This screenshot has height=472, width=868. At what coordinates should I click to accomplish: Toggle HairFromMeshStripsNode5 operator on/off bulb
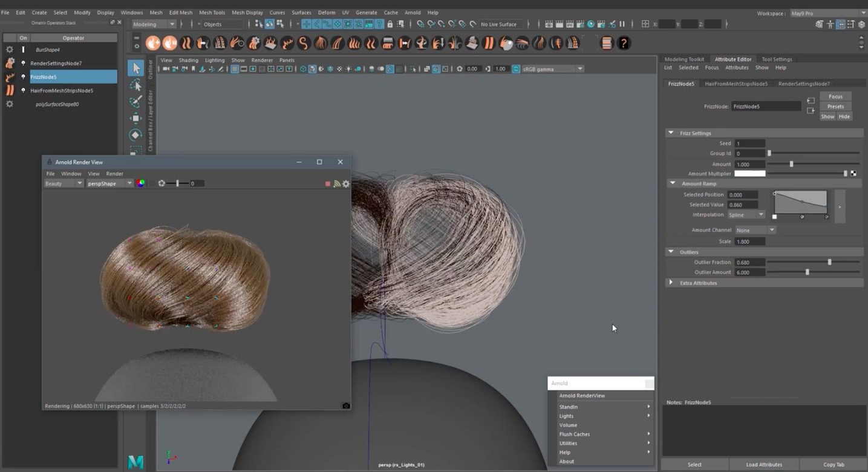click(24, 90)
